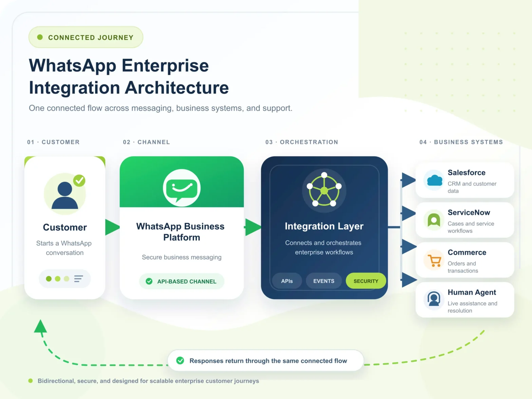Click the Commerce shopping cart icon

[434, 260]
